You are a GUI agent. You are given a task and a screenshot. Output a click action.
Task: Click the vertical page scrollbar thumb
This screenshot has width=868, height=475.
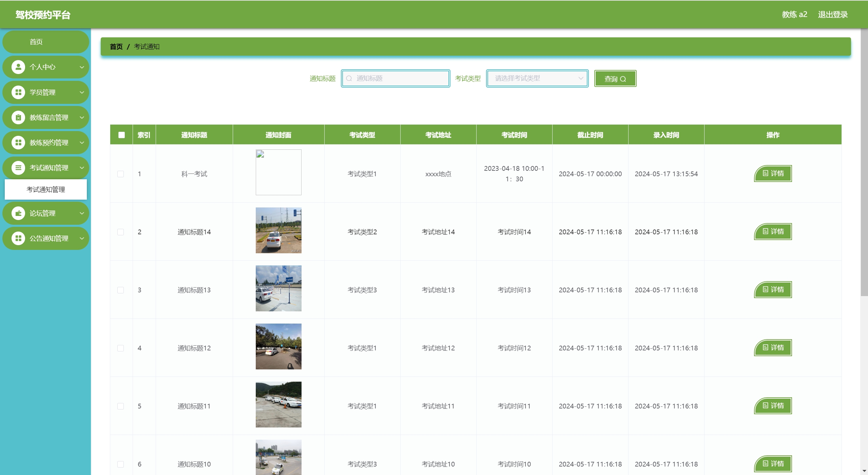click(864, 163)
